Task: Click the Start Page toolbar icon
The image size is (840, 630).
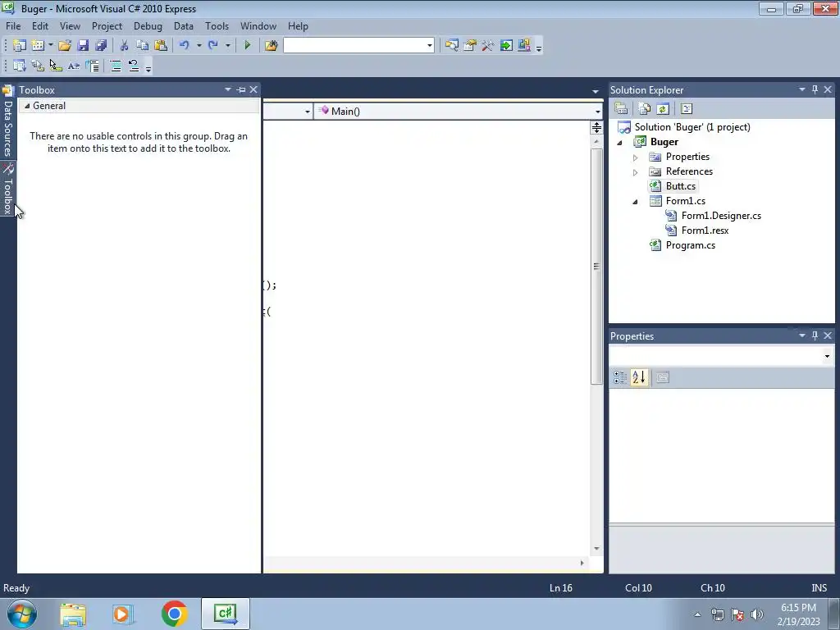Action: coord(506,46)
